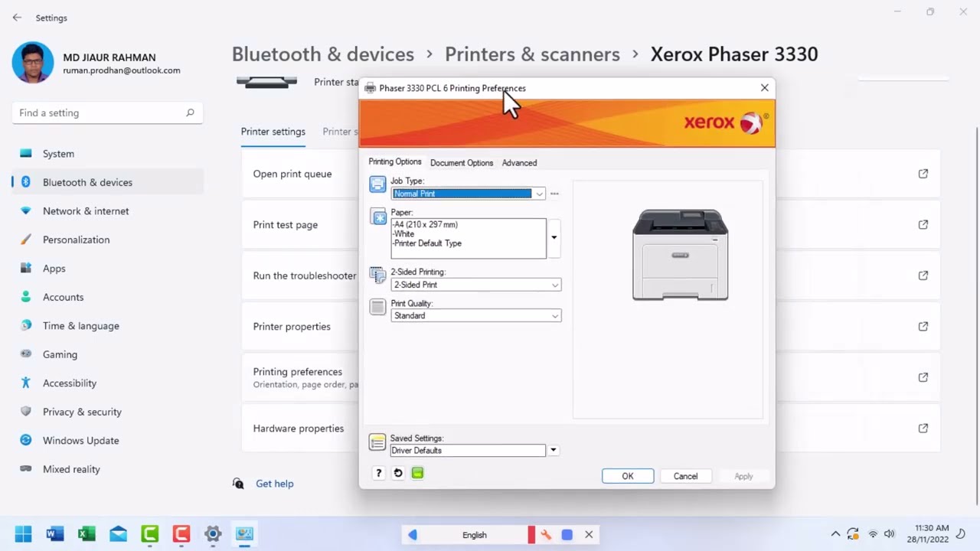Click the Saved Settings icon
The width and height of the screenshot is (980, 551).
(377, 442)
